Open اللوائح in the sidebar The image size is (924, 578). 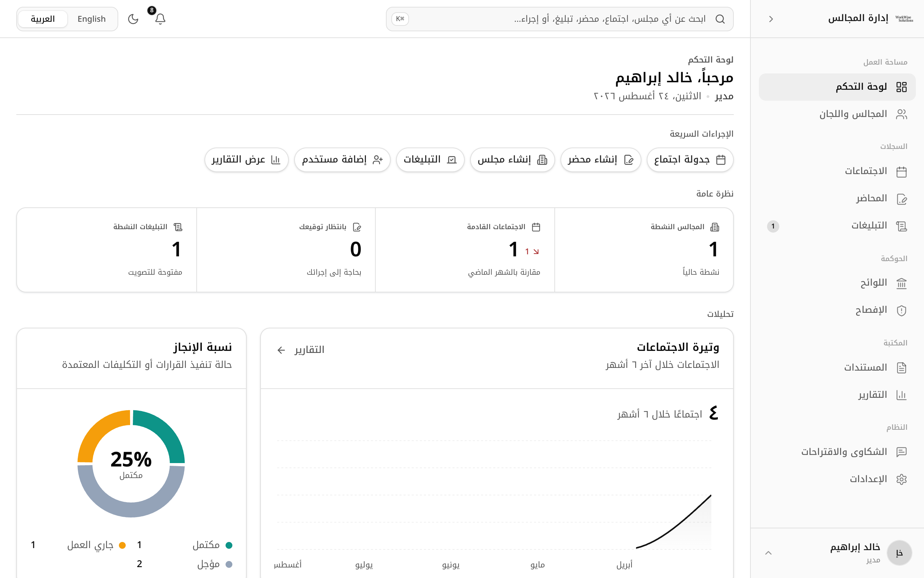pos(837,283)
